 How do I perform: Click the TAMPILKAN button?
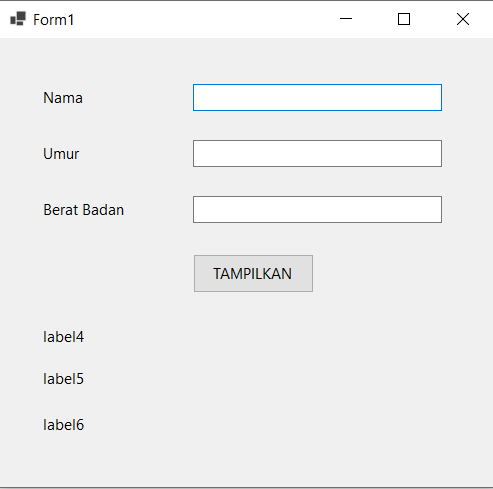[x=253, y=274]
